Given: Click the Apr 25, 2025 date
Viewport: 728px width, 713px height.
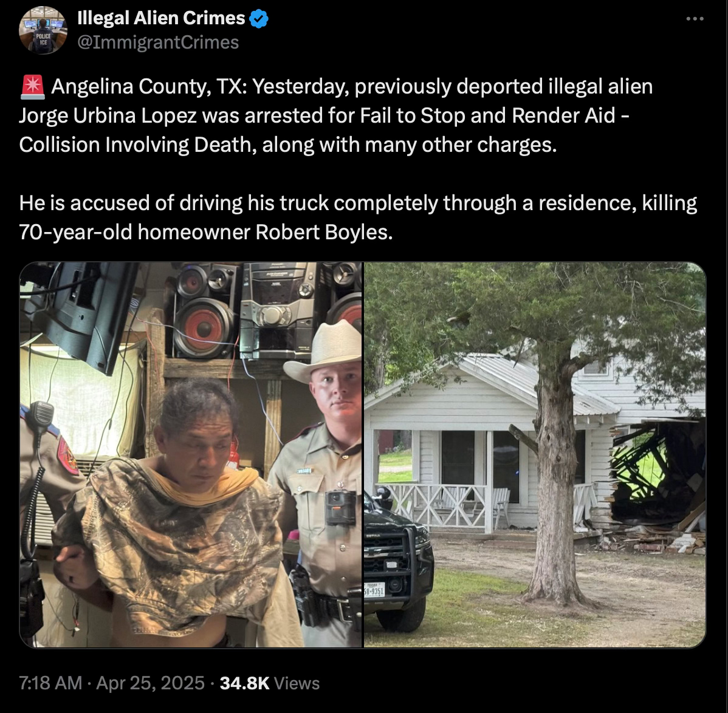Looking at the screenshot, I should pos(151,683).
